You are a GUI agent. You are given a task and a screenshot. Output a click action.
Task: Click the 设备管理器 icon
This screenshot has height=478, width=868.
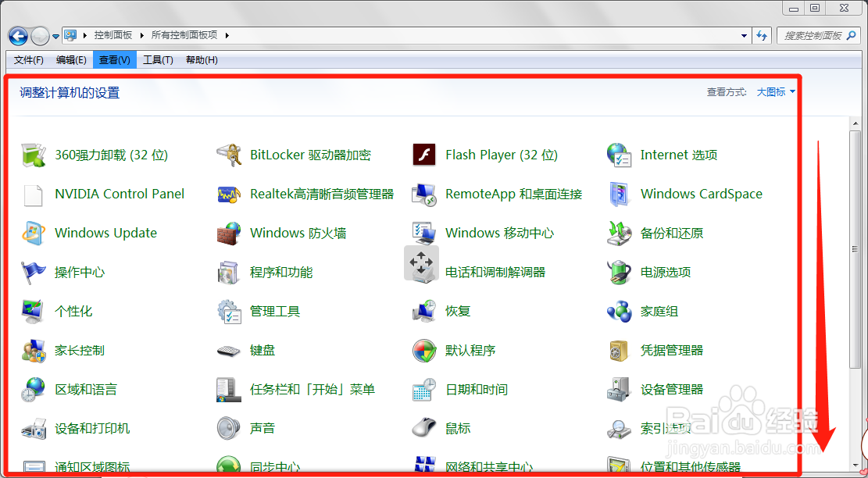(x=619, y=390)
